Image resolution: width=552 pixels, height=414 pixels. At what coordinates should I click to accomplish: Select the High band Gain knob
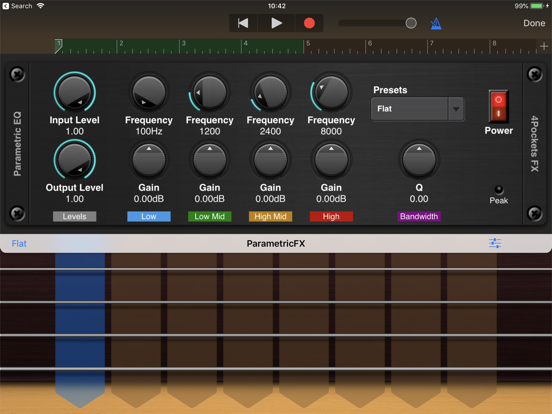tap(331, 160)
